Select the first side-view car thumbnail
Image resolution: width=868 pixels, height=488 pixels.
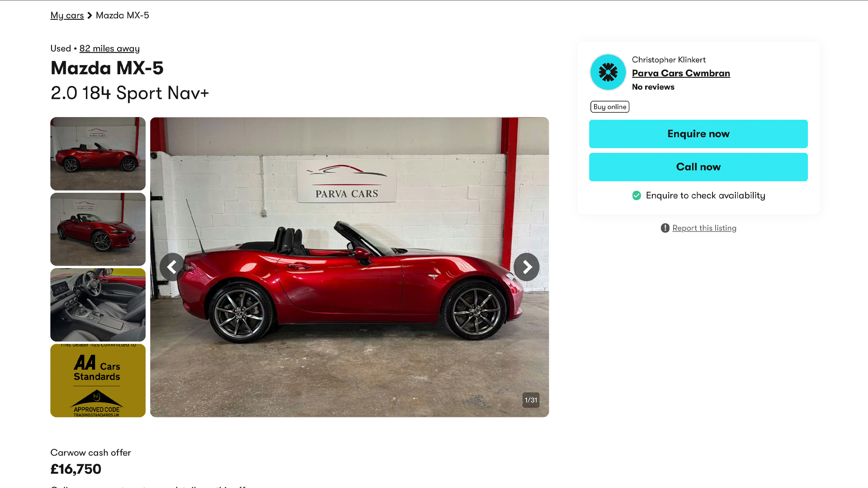click(98, 154)
